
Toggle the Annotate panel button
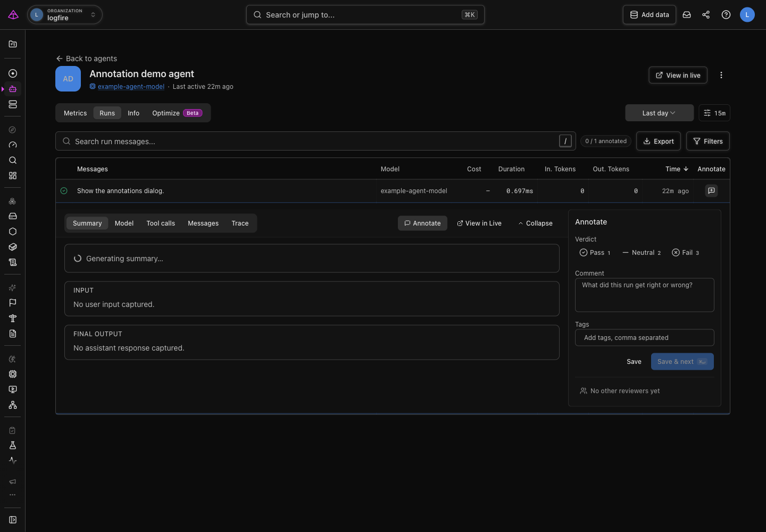[422, 223]
